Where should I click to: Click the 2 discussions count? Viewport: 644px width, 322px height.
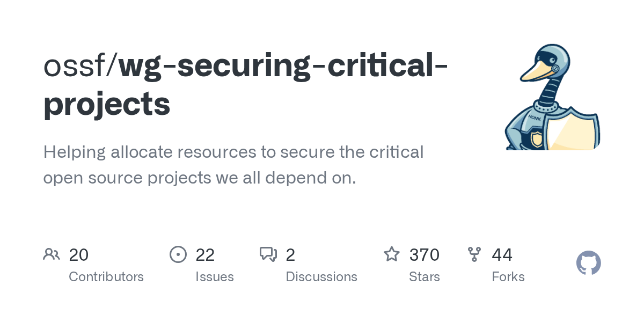[x=290, y=254]
